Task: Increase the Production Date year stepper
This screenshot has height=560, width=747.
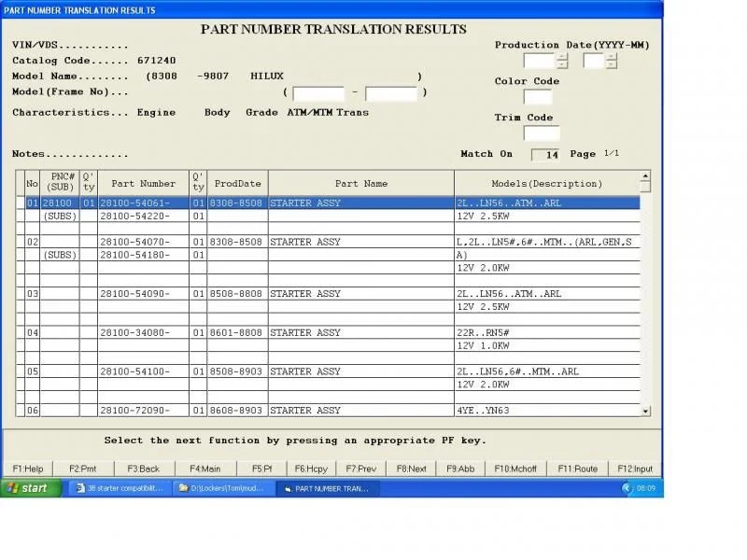Action: click(x=563, y=57)
